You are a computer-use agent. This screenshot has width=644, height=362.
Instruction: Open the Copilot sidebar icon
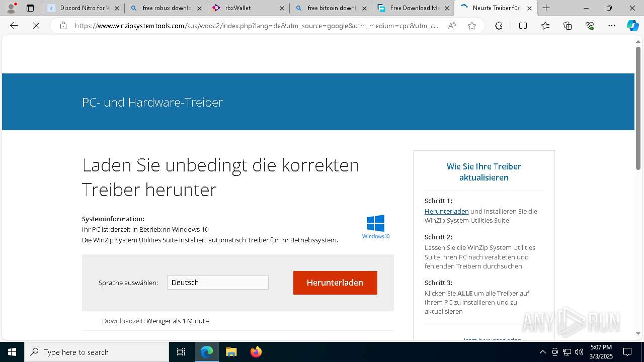click(x=632, y=26)
